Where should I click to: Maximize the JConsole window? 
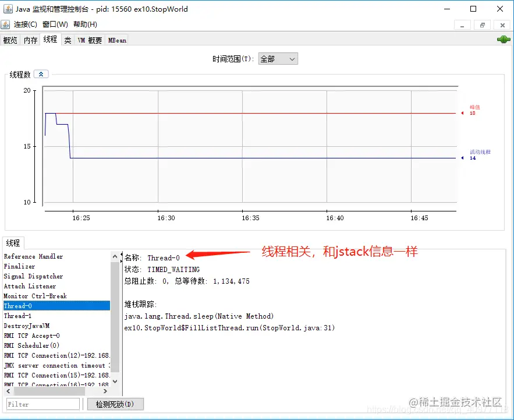[473, 9]
